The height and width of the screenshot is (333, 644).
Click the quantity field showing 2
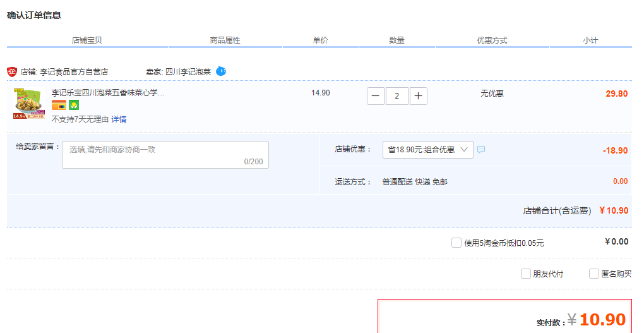(397, 96)
